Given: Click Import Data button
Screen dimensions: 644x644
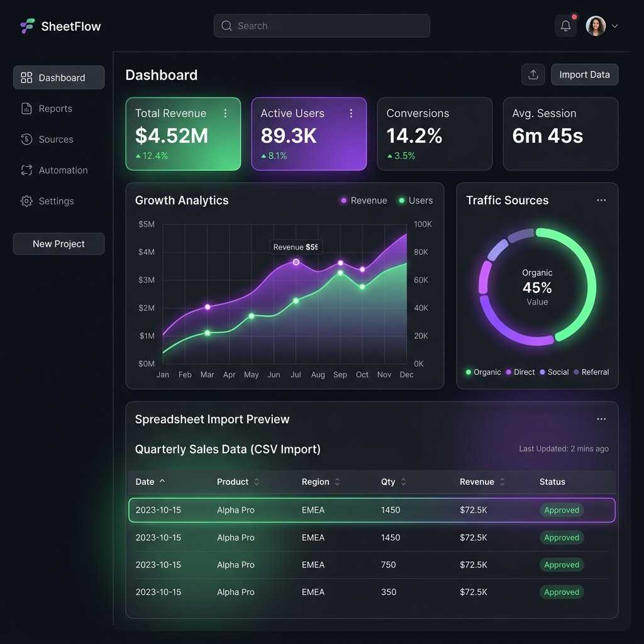Looking at the screenshot, I should (584, 74).
